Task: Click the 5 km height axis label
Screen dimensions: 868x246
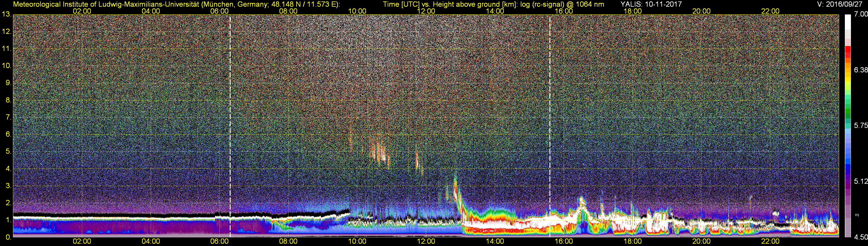Action: pyautogui.click(x=8, y=152)
